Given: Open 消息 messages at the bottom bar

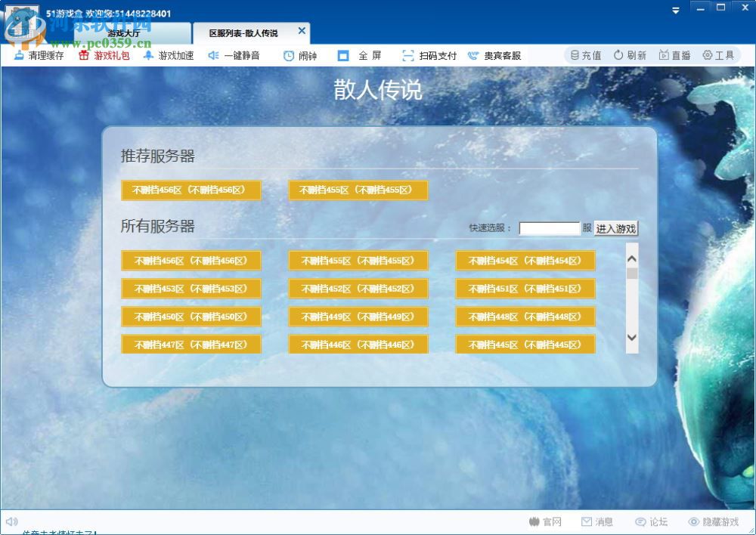Looking at the screenshot, I should (x=598, y=521).
